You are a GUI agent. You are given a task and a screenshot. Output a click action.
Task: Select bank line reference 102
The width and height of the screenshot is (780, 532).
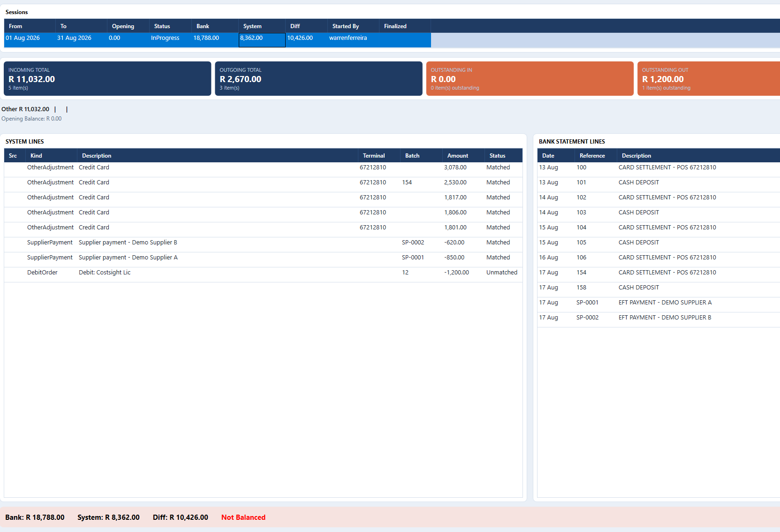tap(659, 200)
